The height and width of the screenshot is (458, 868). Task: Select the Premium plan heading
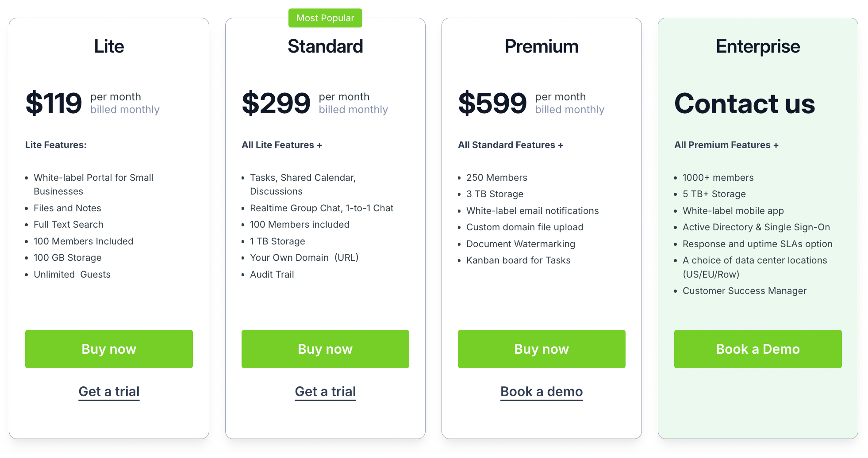(541, 46)
